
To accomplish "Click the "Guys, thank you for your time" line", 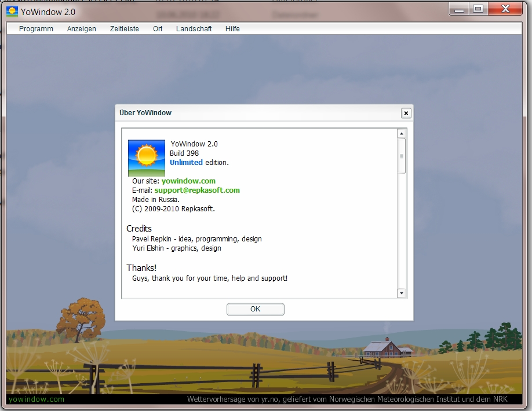I will pos(210,278).
